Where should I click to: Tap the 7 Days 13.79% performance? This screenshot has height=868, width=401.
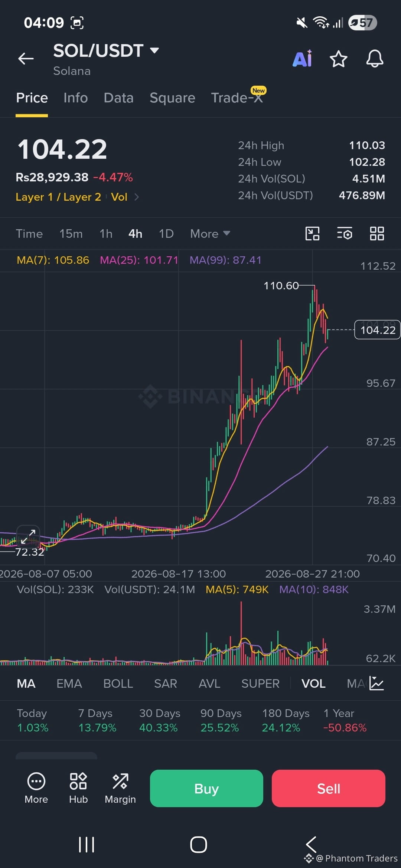pyautogui.click(x=97, y=720)
